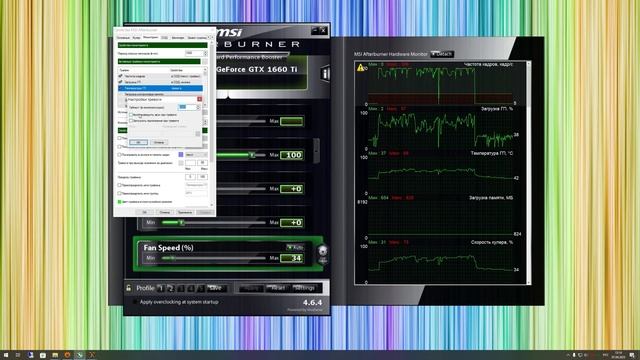The image size is (640, 360).
Task: Click the polling period input field
Action: 194,53
